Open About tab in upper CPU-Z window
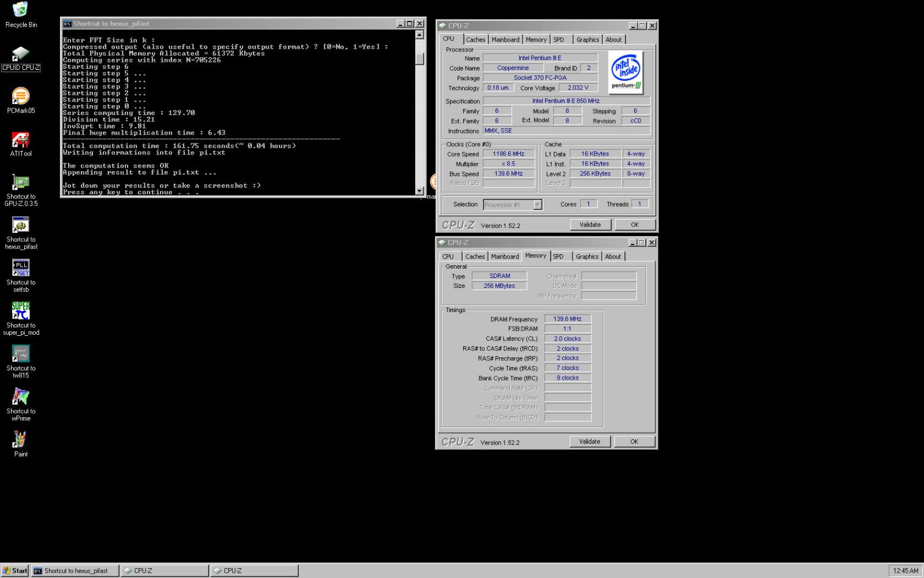Viewport: 924px width, 578px height. (613, 40)
